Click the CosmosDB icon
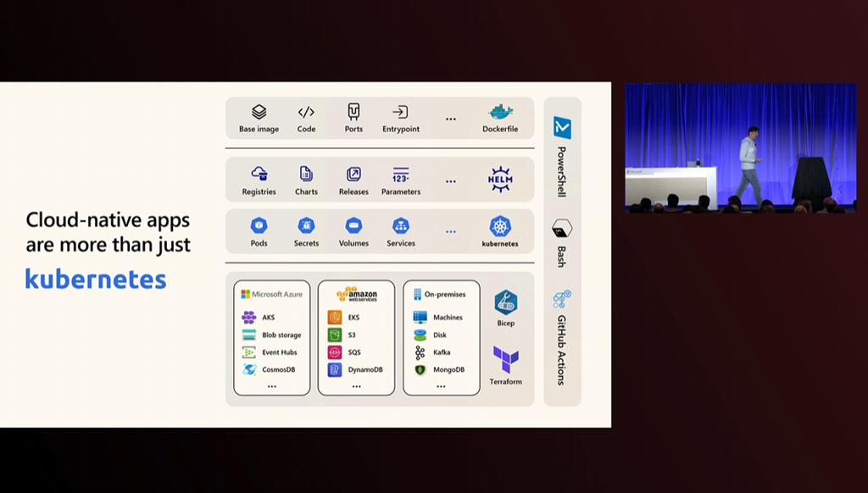The height and width of the screenshot is (493, 868). point(249,369)
